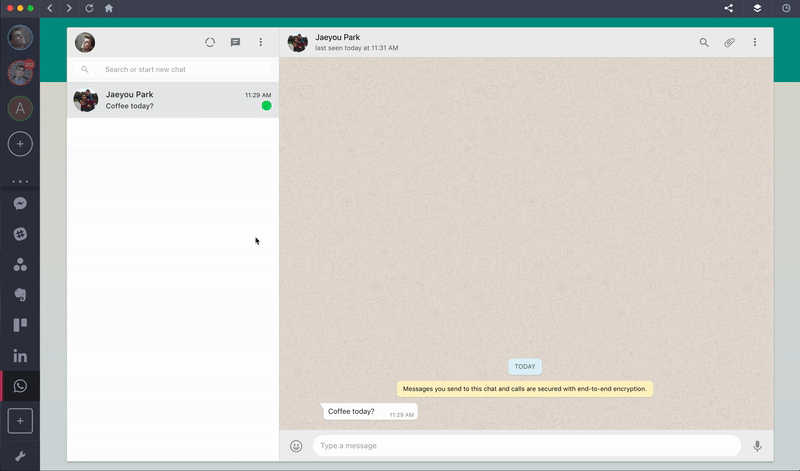Open Jaeyou Park contact info from header name
Image resolution: width=800 pixels, height=471 pixels.
[x=337, y=37]
